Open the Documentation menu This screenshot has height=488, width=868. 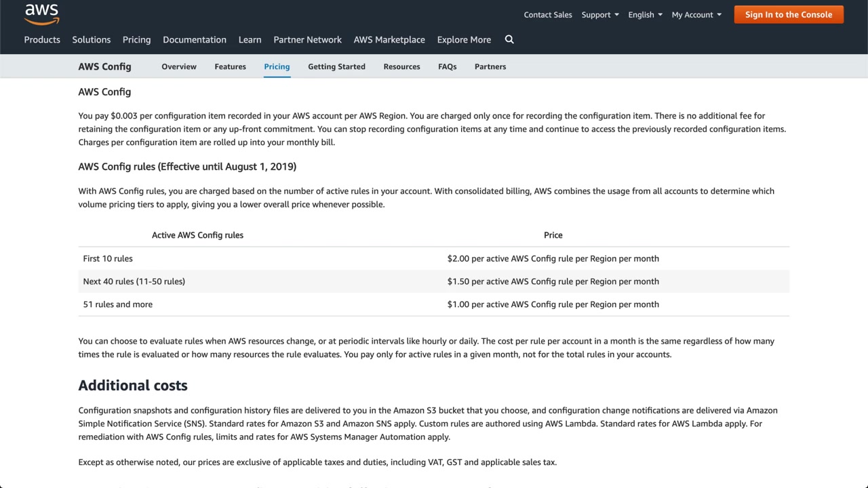[195, 39]
